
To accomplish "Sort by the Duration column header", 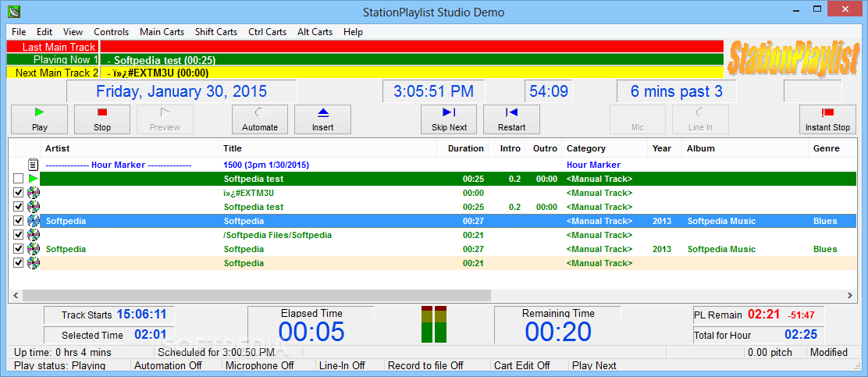I will point(463,148).
